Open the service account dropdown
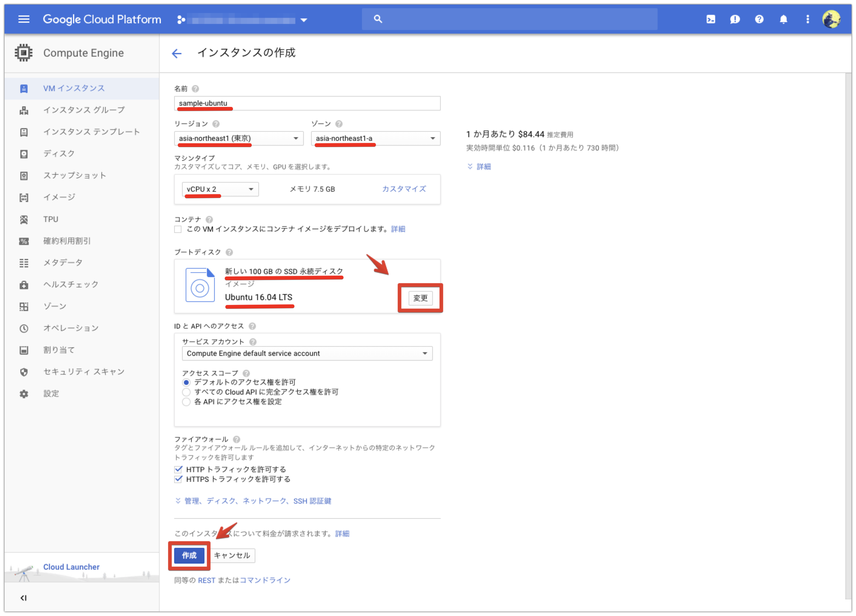This screenshot has height=616, width=856. click(x=307, y=353)
